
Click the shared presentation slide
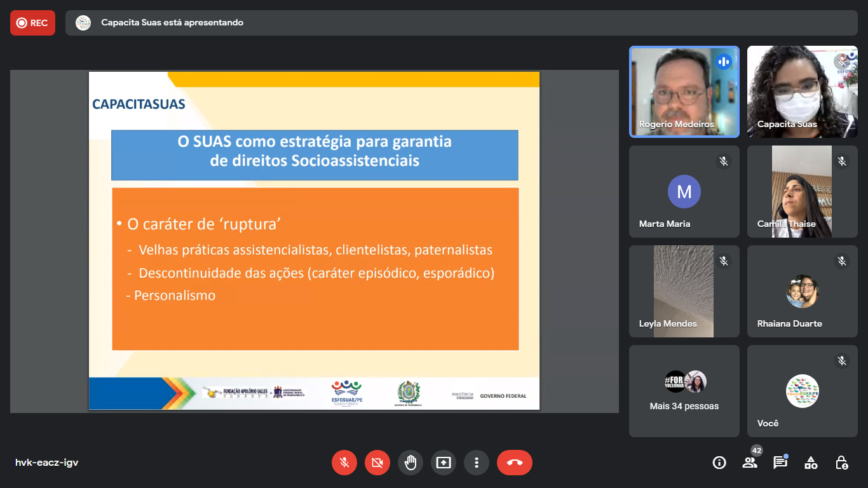coord(314,241)
